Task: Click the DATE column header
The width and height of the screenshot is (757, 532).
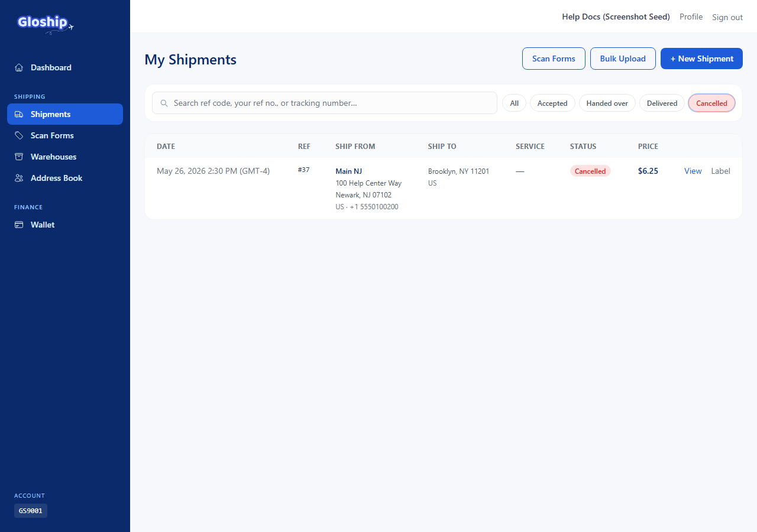Action: coord(166,146)
